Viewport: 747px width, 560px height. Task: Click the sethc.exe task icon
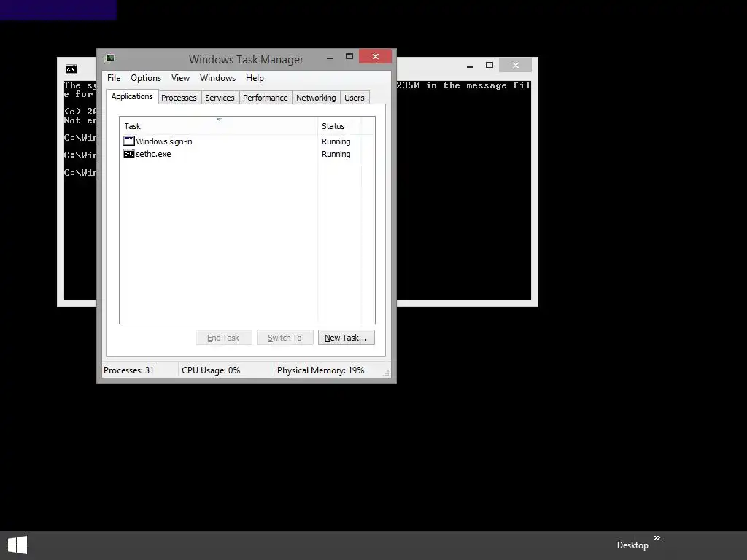pos(128,154)
